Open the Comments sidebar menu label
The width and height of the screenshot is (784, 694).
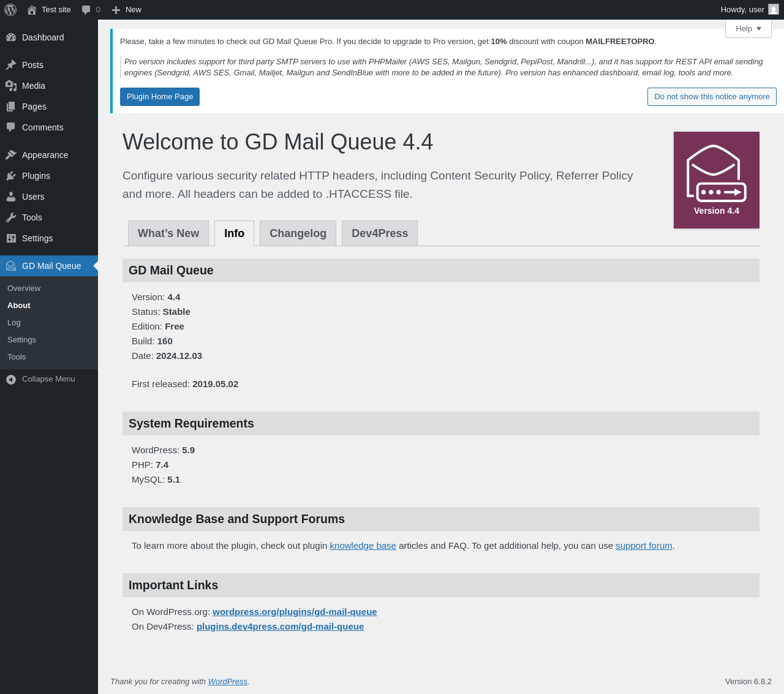[x=43, y=127]
